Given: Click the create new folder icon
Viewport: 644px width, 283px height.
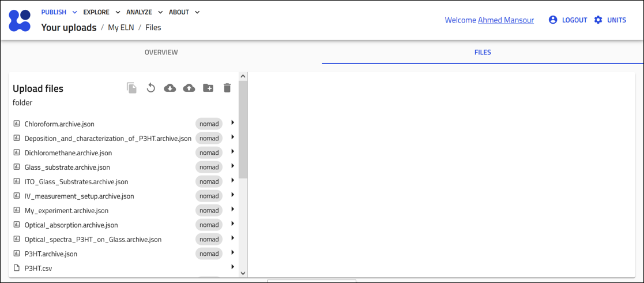Looking at the screenshot, I should (208, 88).
